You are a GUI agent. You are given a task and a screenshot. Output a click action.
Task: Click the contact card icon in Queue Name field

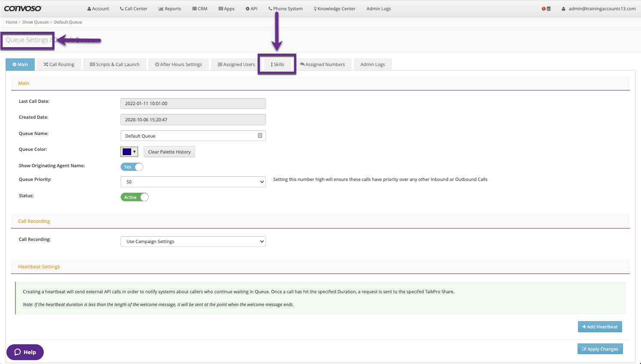(x=260, y=135)
